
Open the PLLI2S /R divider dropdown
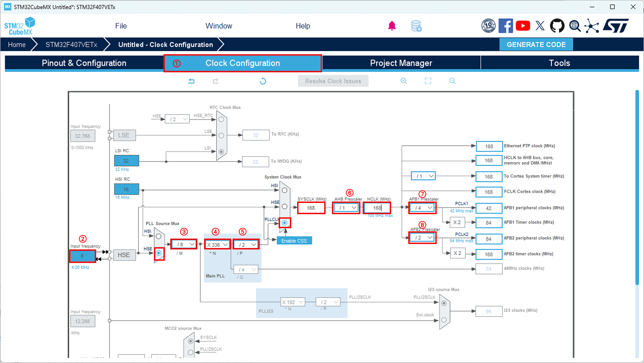click(328, 302)
